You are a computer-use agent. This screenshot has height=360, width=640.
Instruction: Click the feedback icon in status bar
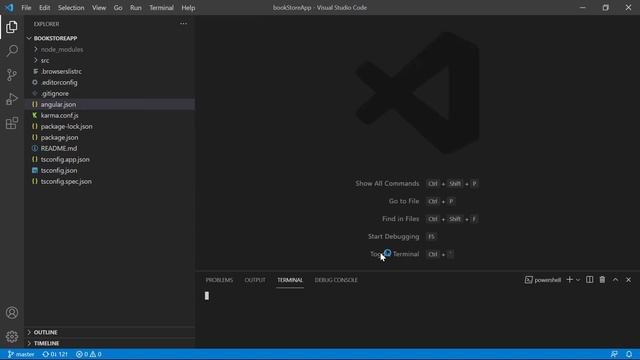coord(614,354)
